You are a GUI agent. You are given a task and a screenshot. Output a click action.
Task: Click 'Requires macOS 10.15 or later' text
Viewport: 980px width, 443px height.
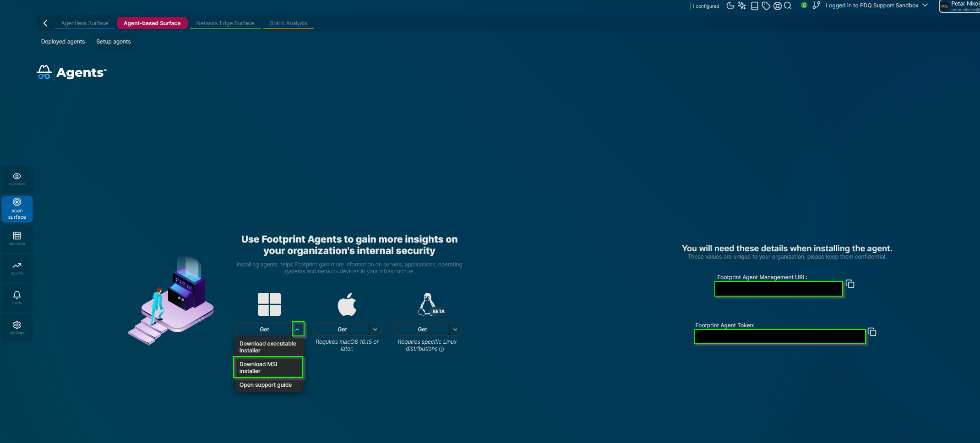point(347,345)
